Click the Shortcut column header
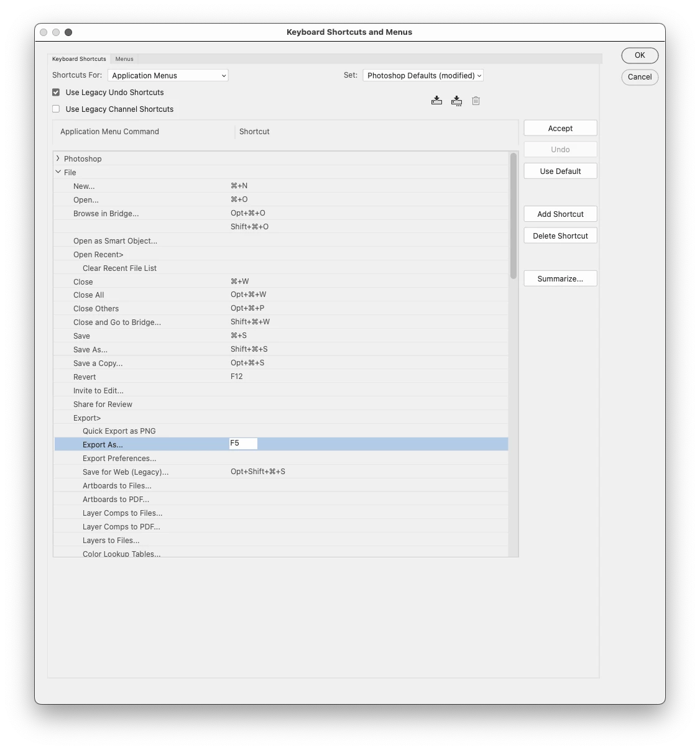The image size is (700, 750). coord(254,132)
